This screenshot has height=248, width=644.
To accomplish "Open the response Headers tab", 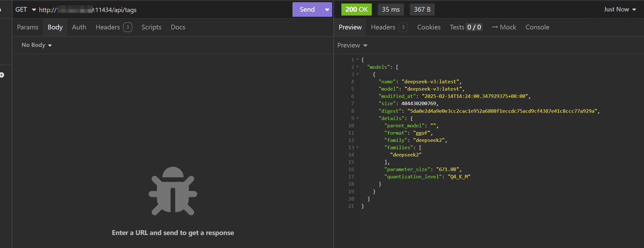I will 389,27.
